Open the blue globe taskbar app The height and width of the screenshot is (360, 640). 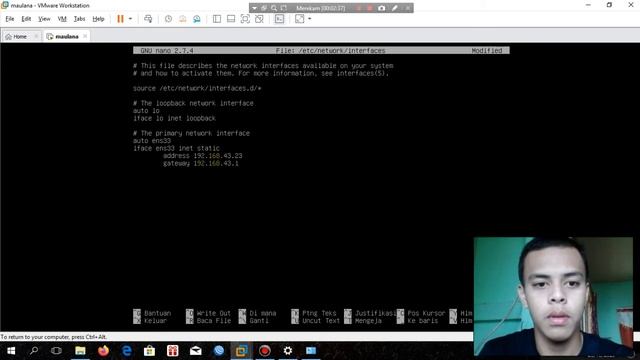pyautogui.click(x=219, y=351)
